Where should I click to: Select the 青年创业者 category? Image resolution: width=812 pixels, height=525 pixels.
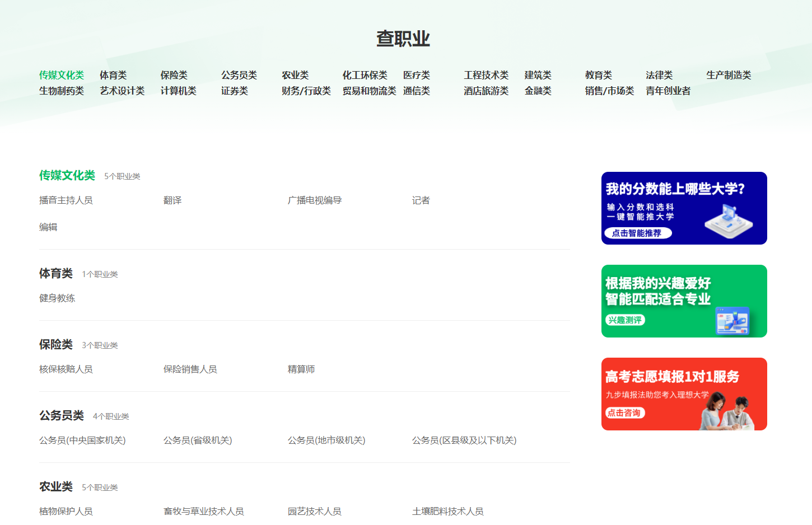tap(668, 91)
